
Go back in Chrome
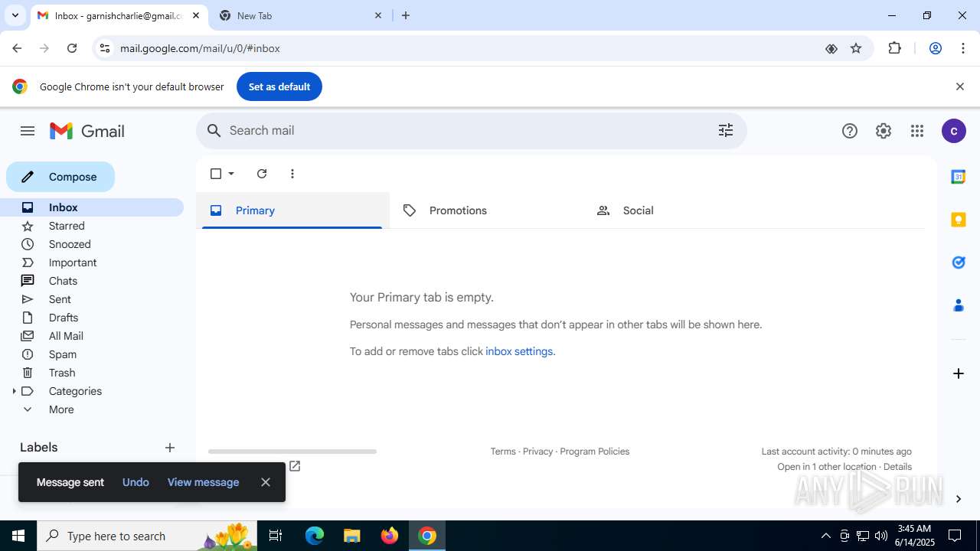(x=17, y=48)
